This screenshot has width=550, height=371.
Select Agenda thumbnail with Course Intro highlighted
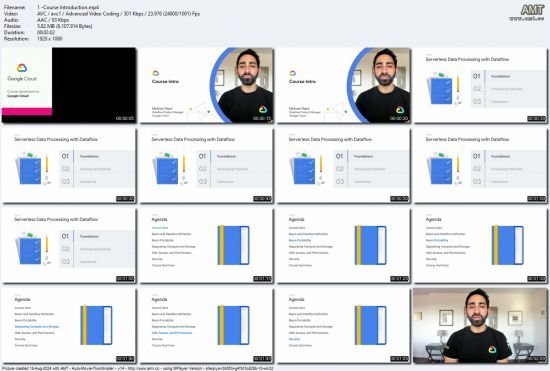point(206,245)
